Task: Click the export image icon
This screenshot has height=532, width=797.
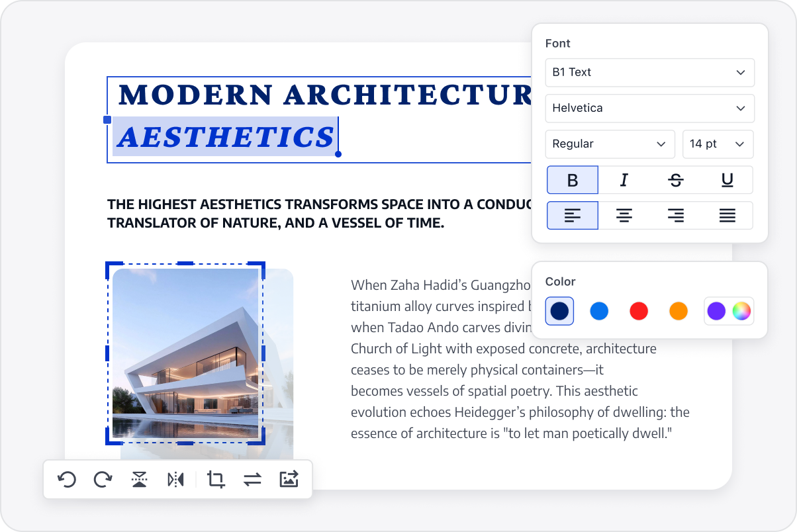Action: click(x=289, y=479)
